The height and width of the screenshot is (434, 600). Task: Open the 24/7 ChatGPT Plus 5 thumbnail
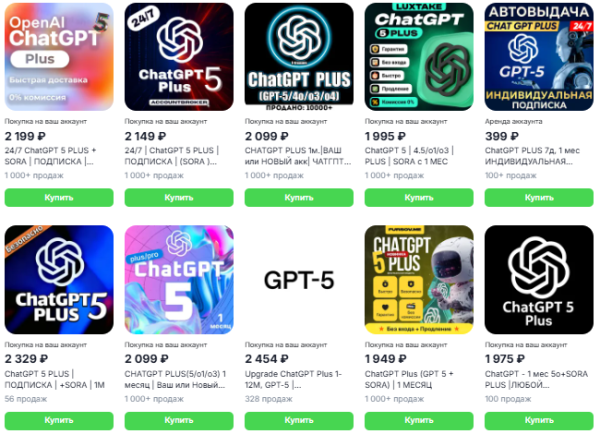click(x=179, y=57)
